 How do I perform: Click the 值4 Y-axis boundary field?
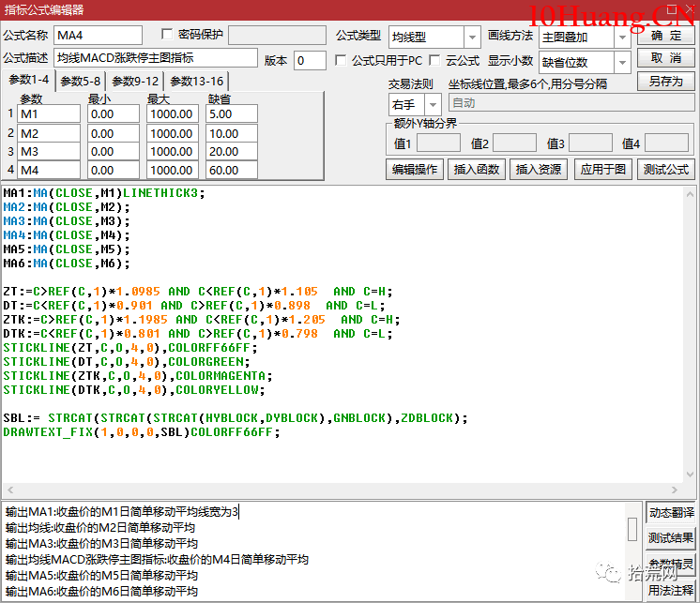coord(666,143)
